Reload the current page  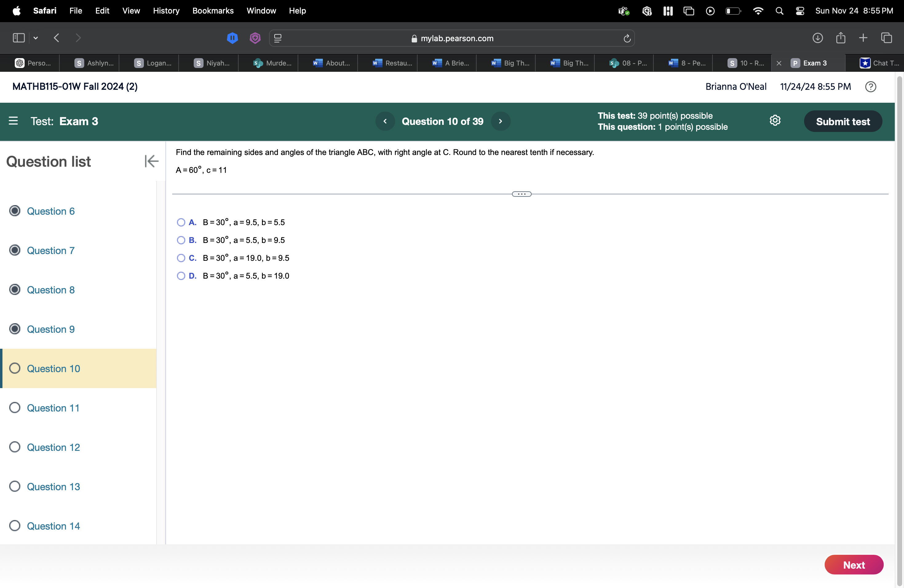[626, 38]
